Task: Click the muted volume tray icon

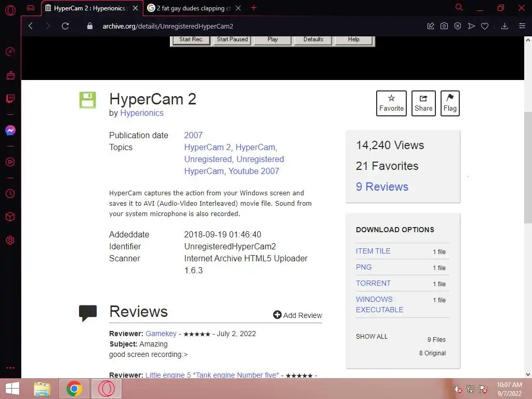Action: (x=458, y=389)
